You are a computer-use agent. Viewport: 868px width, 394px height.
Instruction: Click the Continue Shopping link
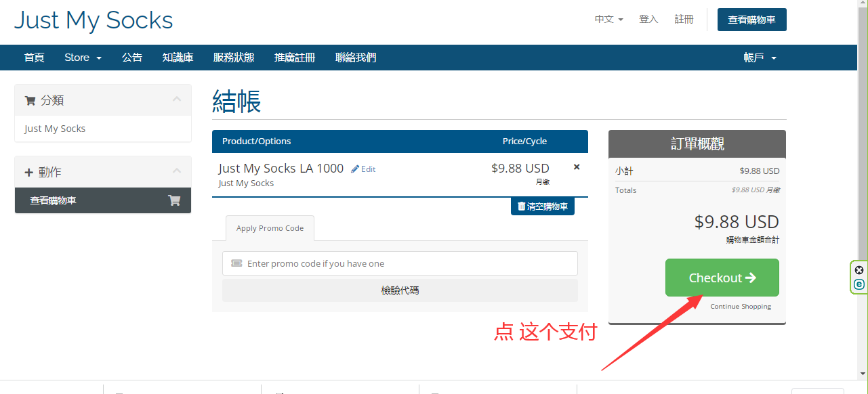[x=740, y=306]
